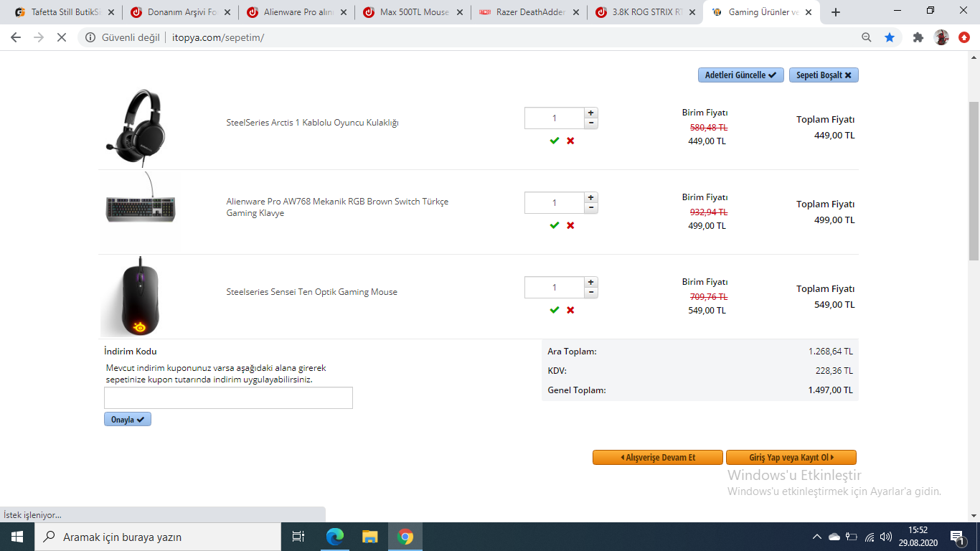Continue shopping via Alışverişe Devam Et
The height and width of the screenshot is (551, 980).
[658, 458]
